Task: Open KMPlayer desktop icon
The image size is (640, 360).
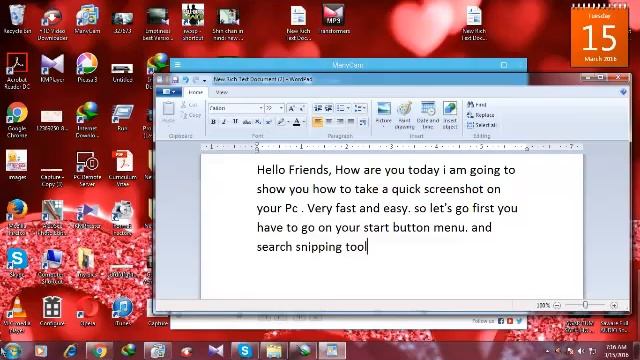Action: [52, 68]
